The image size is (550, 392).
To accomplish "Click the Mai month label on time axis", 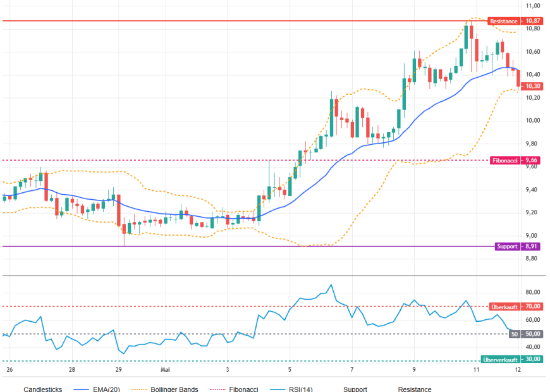I will tap(165, 369).
